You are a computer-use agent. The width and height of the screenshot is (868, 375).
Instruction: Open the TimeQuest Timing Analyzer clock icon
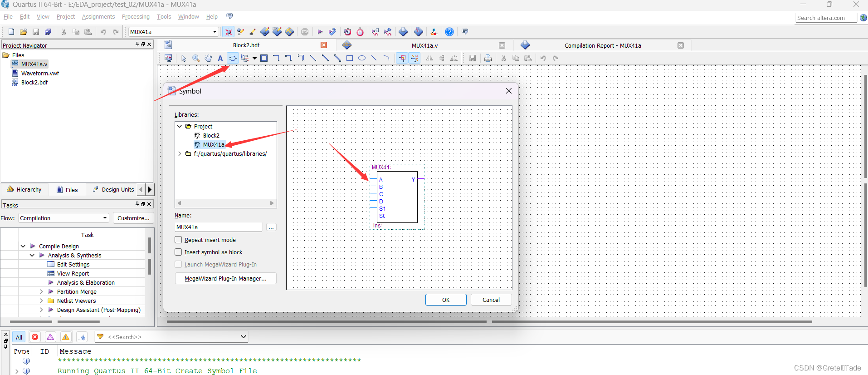click(x=360, y=32)
